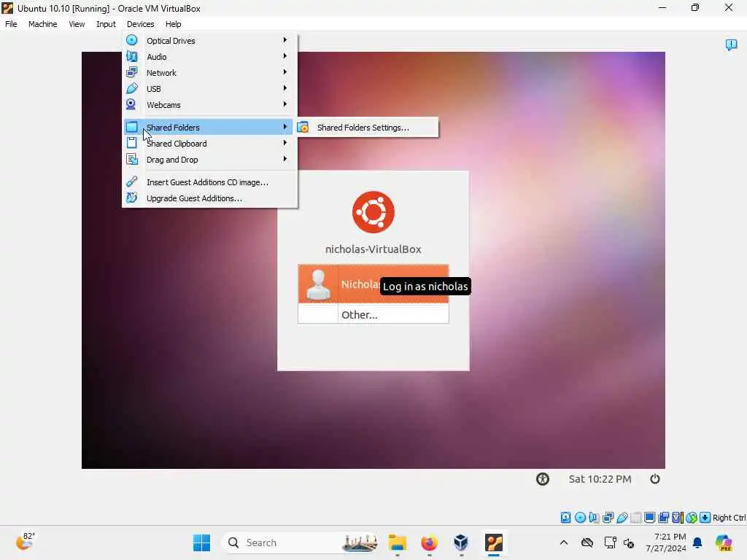The height and width of the screenshot is (560, 747).
Task: Highlight the Shared Folders menu entry
Action: 209,127
